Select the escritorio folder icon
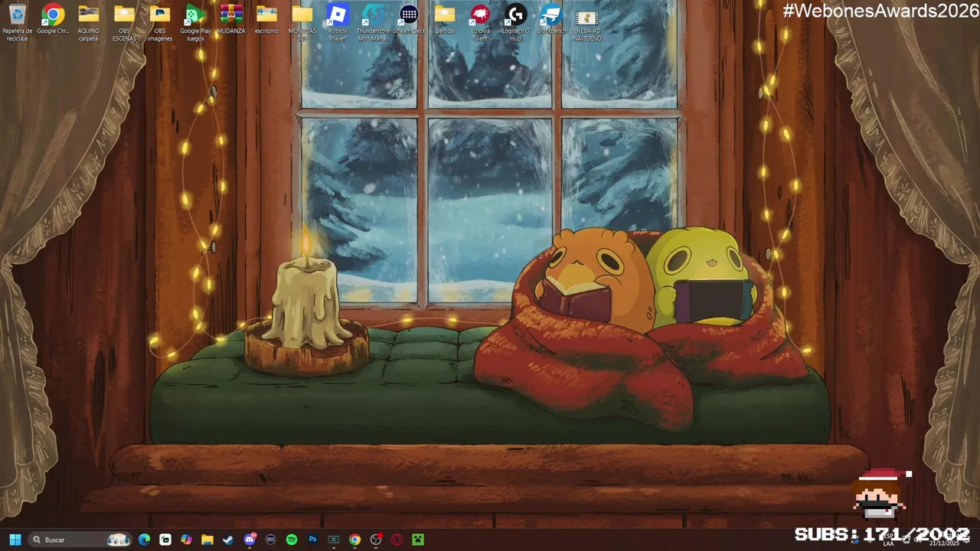This screenshot has height=551, width=980. (x=266, y=20)
